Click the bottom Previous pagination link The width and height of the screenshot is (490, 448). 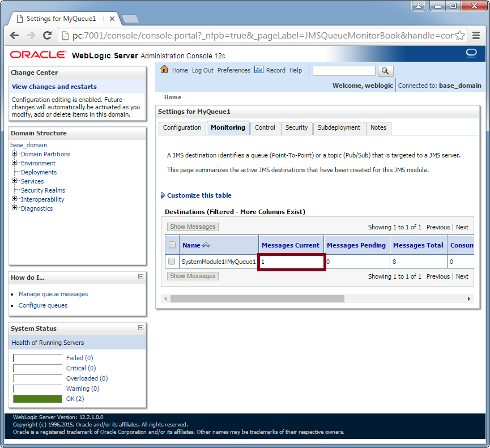pyautogui.click(x=438, y=276)
